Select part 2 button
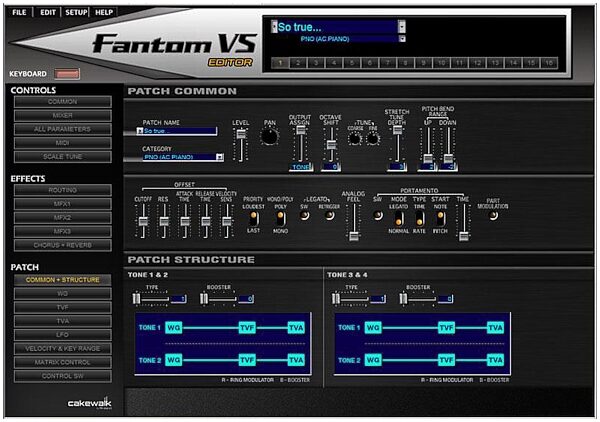This screenshot has height=422, width=600. (298, 63)
